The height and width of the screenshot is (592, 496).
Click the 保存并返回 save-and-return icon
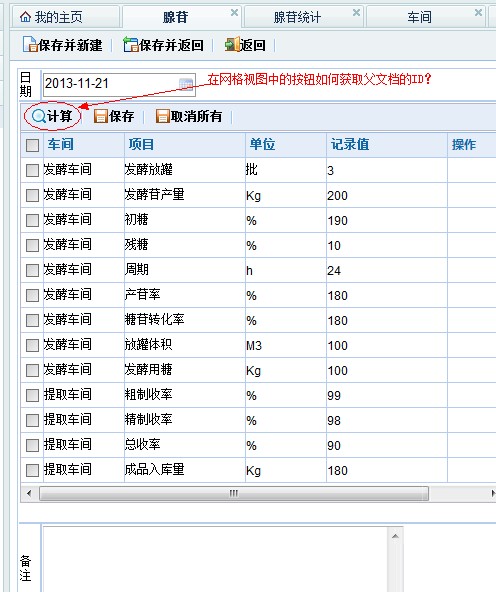(131, 45)
